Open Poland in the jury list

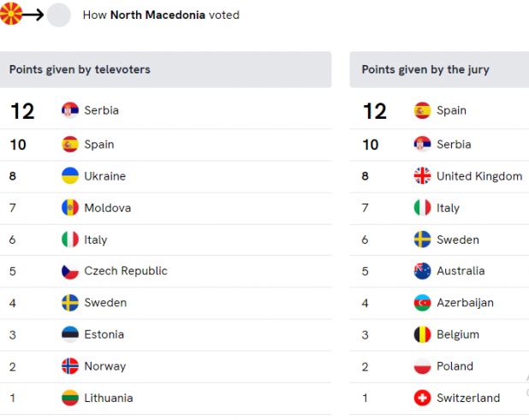coord(439,366)
